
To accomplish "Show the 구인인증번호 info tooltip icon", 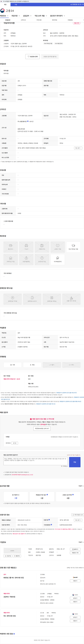I will [51, 525].
